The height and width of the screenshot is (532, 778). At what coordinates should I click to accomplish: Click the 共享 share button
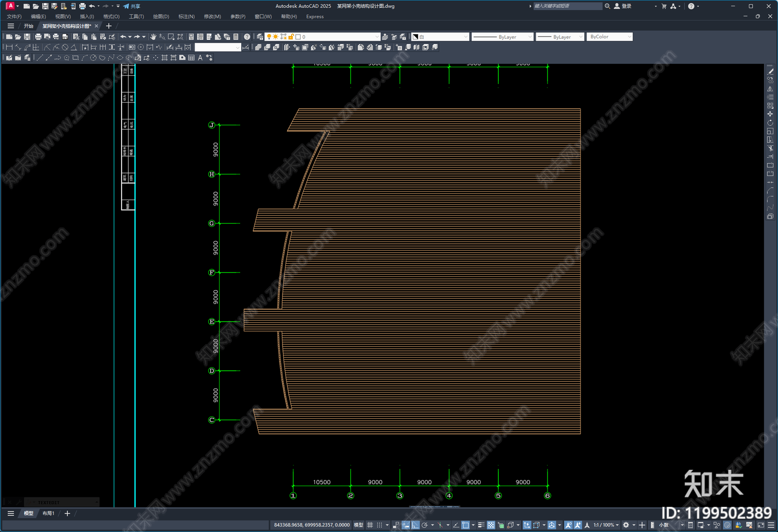click(132, 6)
